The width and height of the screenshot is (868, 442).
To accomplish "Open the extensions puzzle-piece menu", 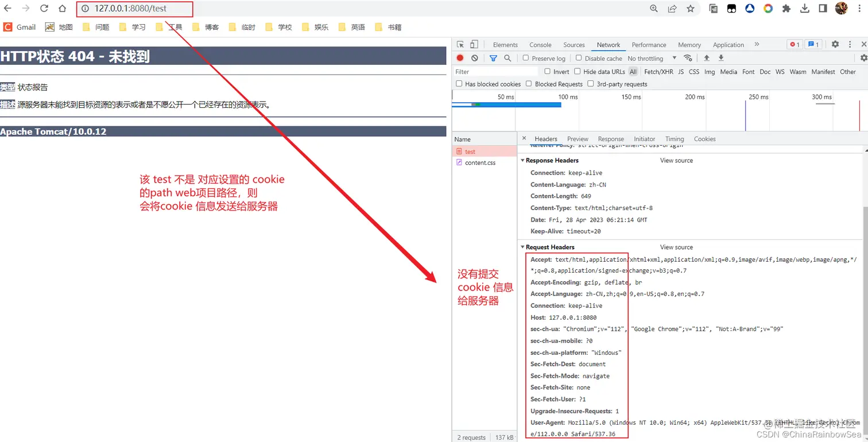I will click(x=786, y=9).
